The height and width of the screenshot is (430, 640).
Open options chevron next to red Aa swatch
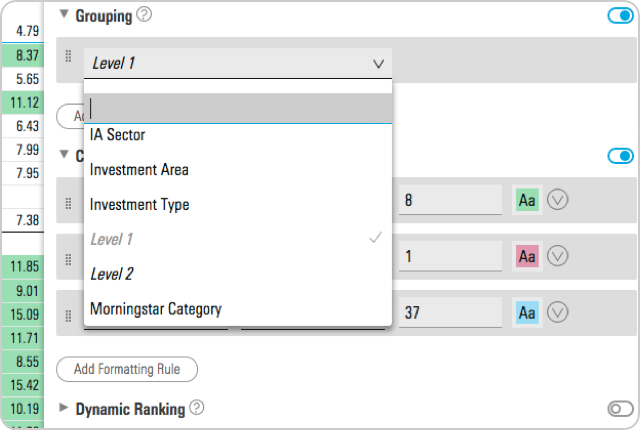point(558,256)
